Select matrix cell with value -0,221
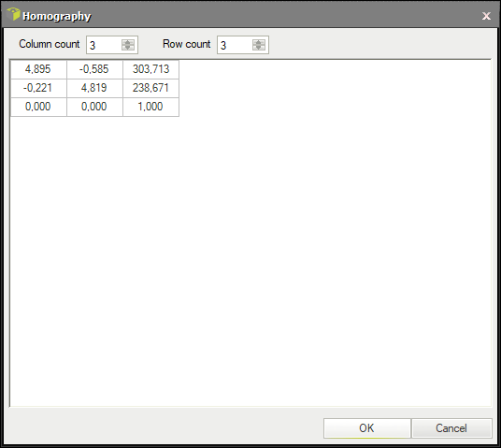The width and height of the screenshot is (501, 448). pos(38,88)
